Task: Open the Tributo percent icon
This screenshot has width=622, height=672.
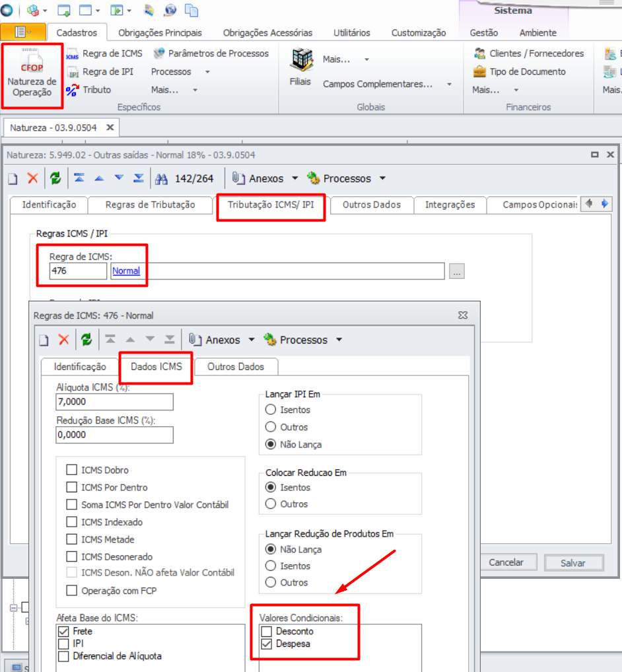Action: 73,90
